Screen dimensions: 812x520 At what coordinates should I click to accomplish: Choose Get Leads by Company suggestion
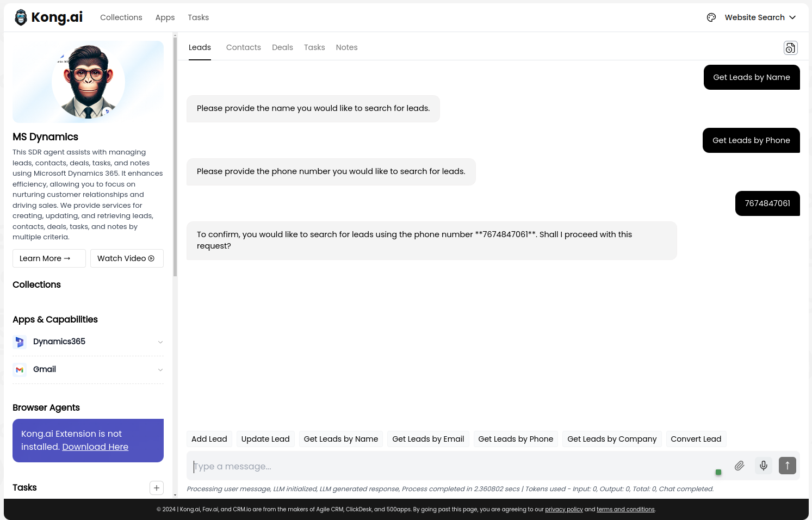pos(612,439)
